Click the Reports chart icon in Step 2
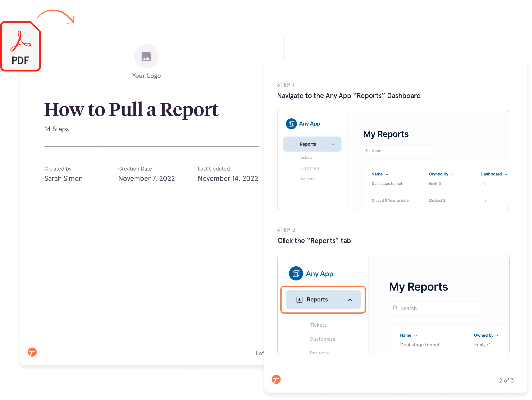This screenshot has height=400, width=532. click(299, 300)
